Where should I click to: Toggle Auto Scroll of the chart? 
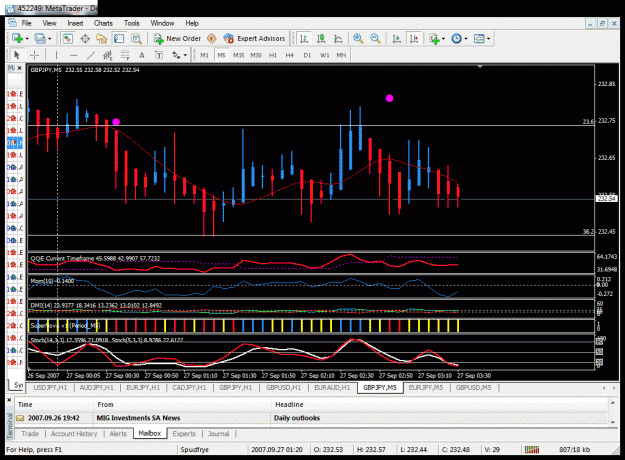[x=396, y=39]
